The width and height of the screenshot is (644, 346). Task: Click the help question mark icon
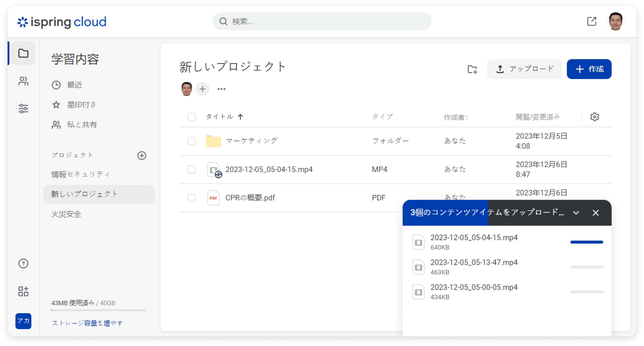(x=23, y=263)
